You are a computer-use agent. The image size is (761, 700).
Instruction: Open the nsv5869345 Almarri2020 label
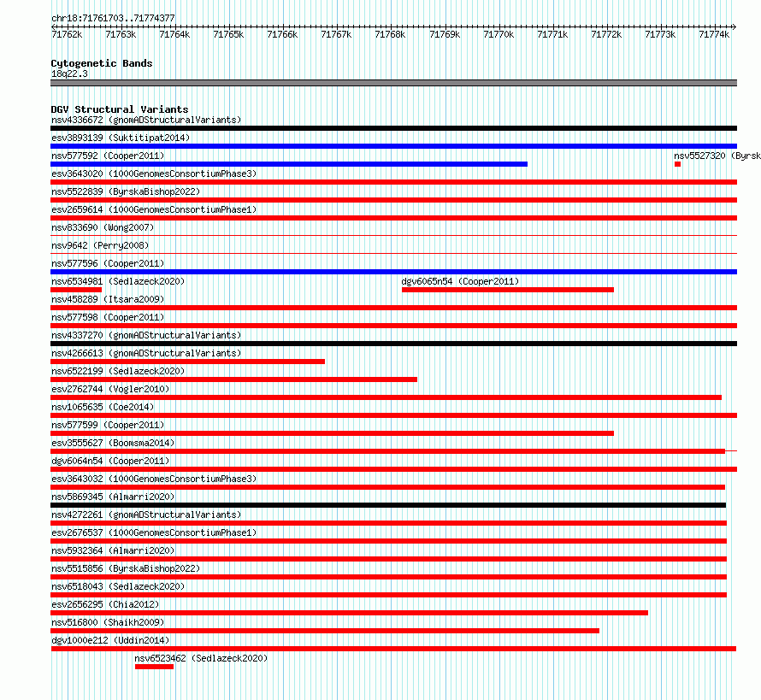(113, 497)
